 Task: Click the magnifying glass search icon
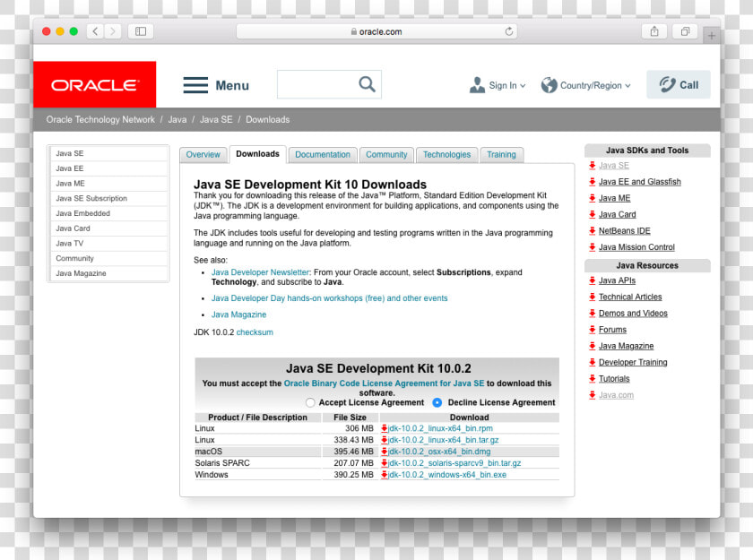[x=367, y=84]
